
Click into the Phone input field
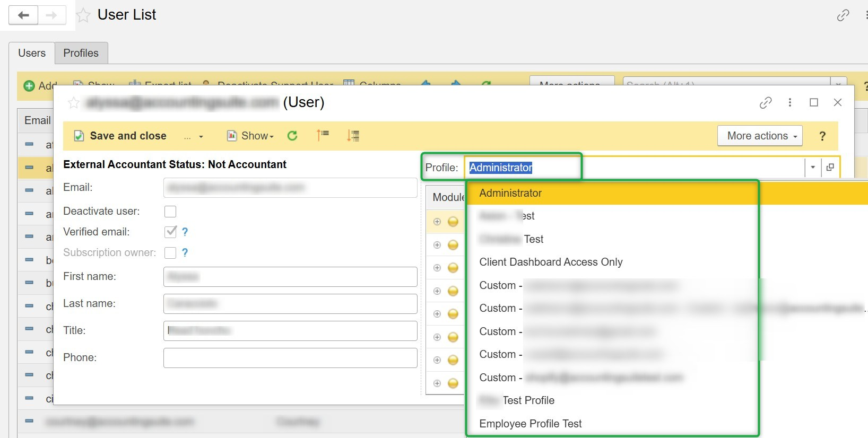[x=290, y=358]
